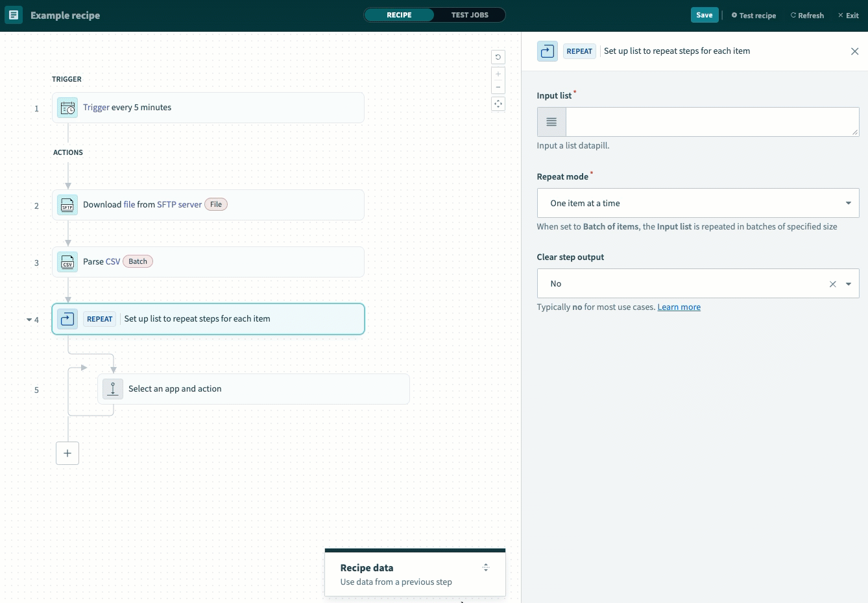Click the SFTP download step icon
The height and width of the screenshot is (603, 868).
pyautogui.click(x=67, y=205)
